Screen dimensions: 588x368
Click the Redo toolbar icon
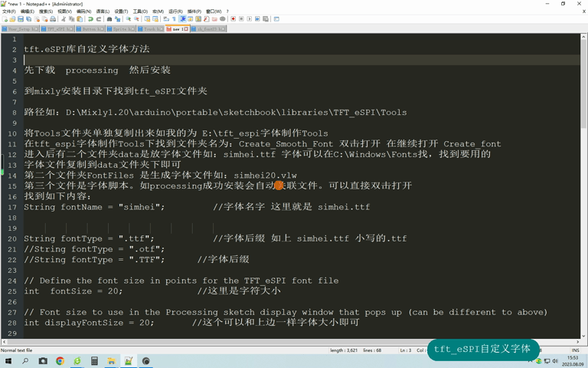[99, 18]
